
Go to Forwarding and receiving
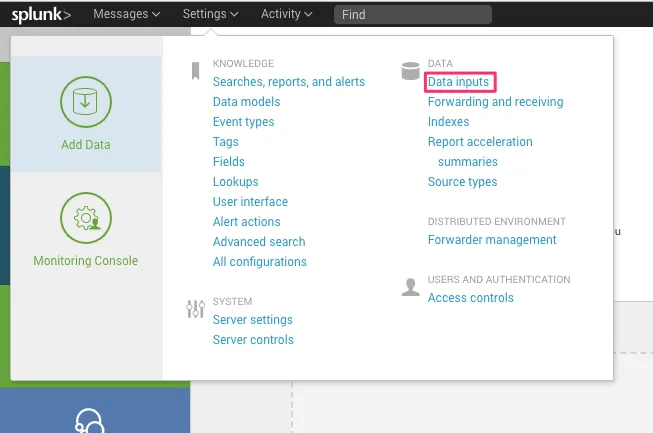coord(495,102)
